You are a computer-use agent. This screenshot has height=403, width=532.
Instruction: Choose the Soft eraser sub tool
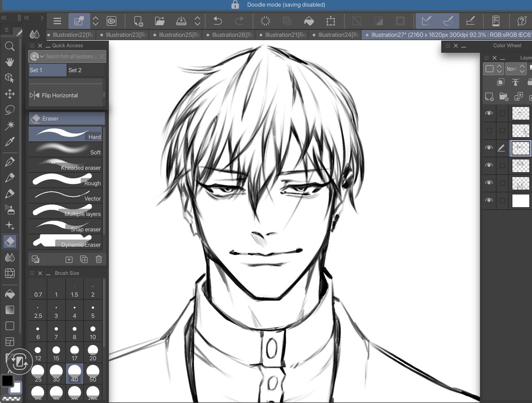click(x=66, y=149)
